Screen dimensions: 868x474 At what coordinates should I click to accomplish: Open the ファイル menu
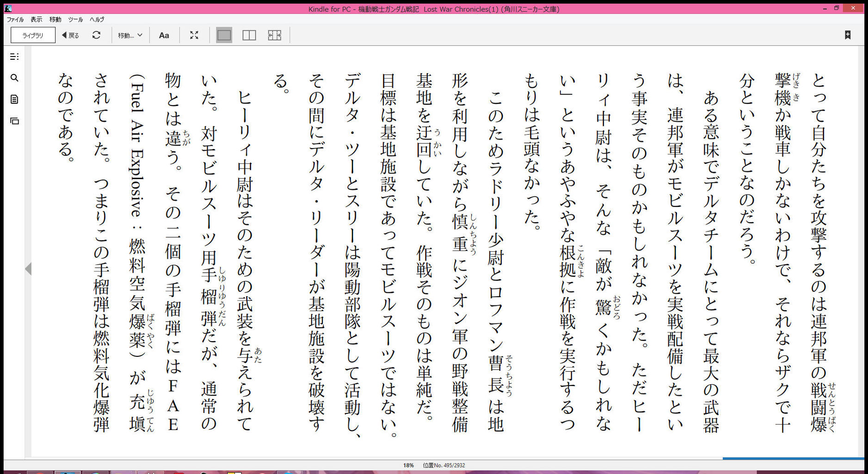15,19
